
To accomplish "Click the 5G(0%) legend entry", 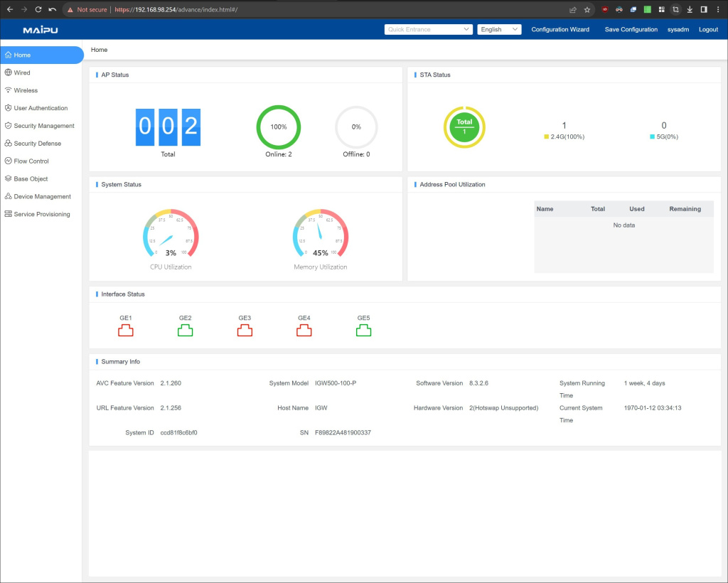I will [x=664, y=137].
